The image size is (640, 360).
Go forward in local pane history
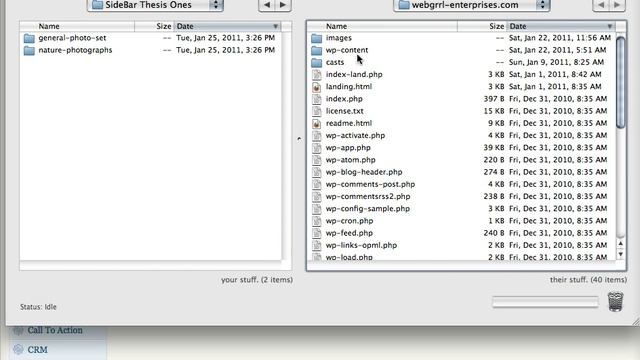[x=283, y=5]
